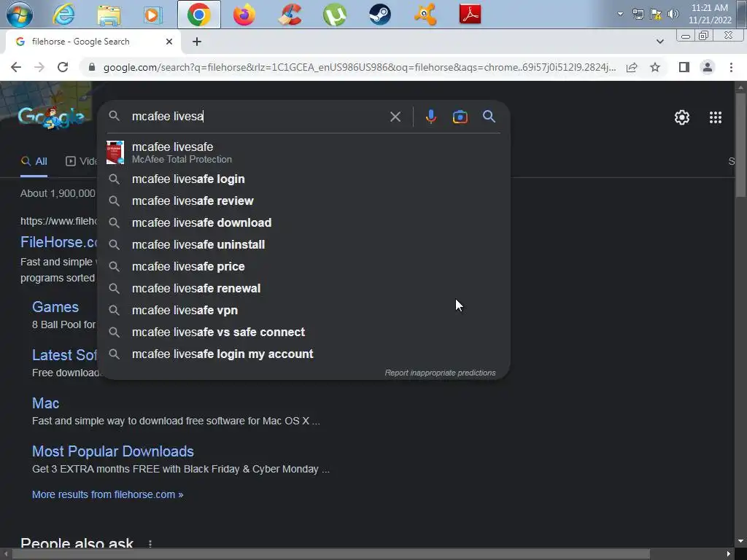Choose suggestion mcafee livesafe download

[303, 223]
